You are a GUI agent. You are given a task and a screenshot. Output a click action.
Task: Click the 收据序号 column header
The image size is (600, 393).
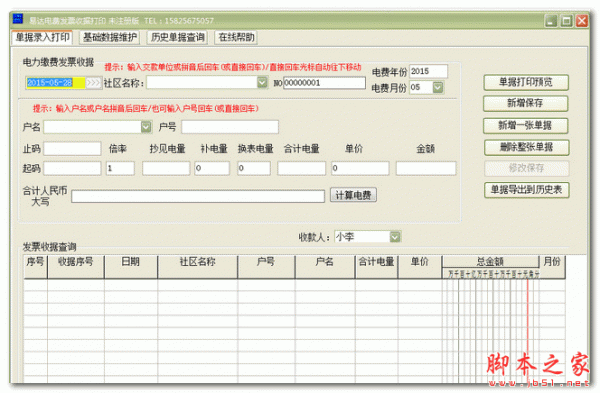pyautogui.click(x=76, y=267)
